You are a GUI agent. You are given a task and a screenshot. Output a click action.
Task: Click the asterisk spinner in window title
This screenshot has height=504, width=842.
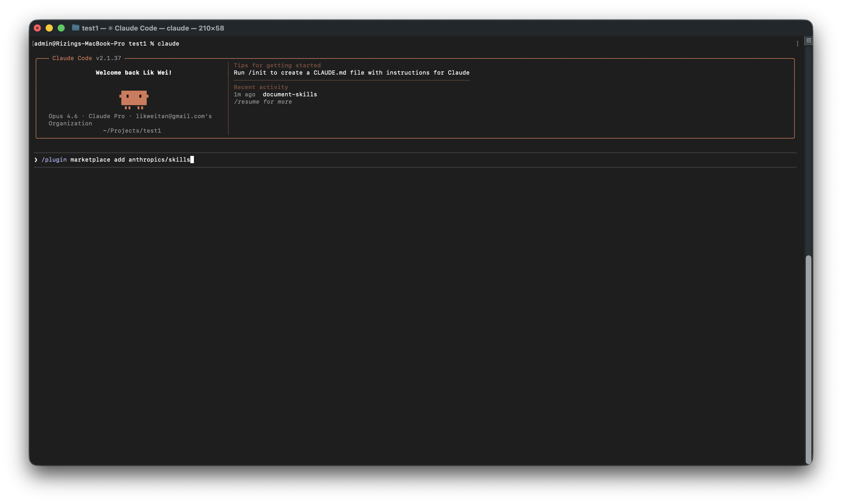point(110,28)
